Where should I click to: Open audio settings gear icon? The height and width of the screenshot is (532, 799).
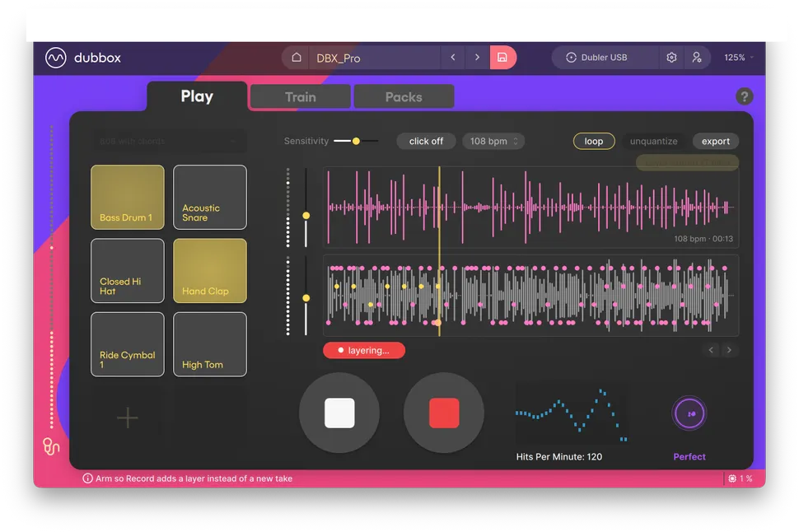pos(671,58)
